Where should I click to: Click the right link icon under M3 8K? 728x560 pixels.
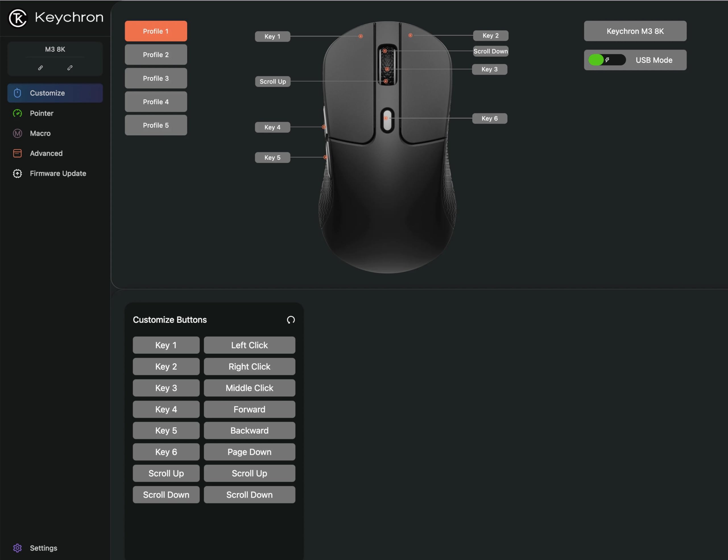point(70,68)
